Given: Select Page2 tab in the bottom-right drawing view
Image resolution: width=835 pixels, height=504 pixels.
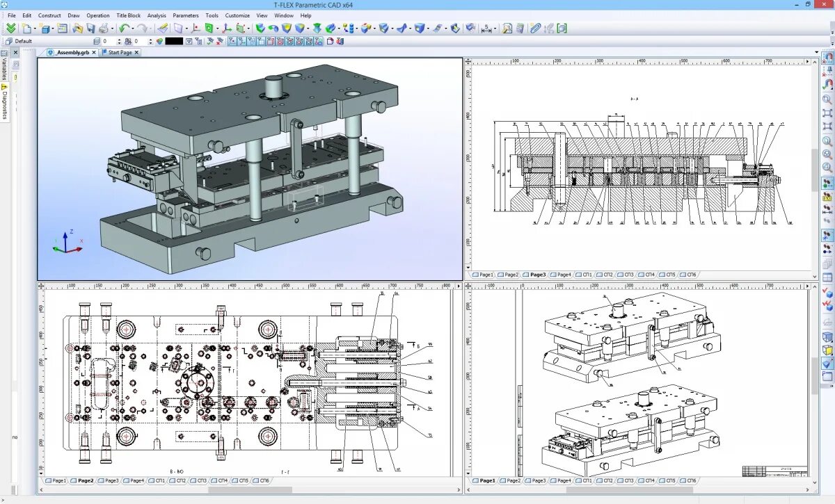Looking at the screenshot, I should (x=512, y=480).
